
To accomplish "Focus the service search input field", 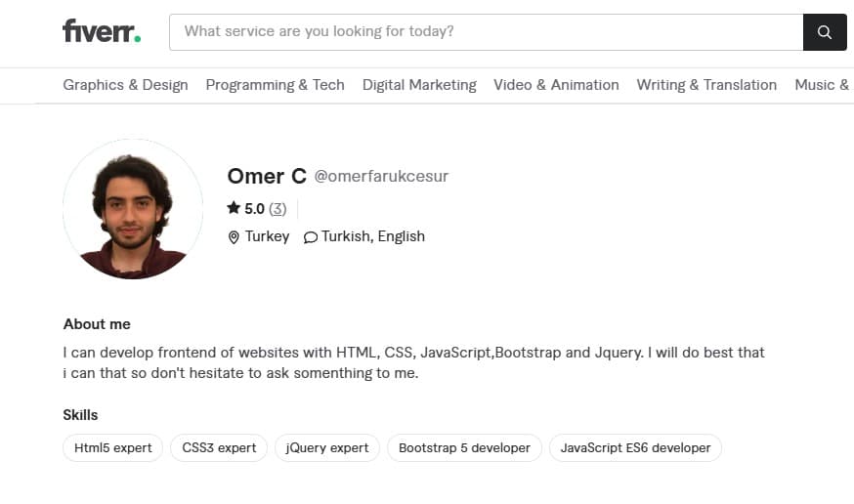I will [x=486, y=32].
